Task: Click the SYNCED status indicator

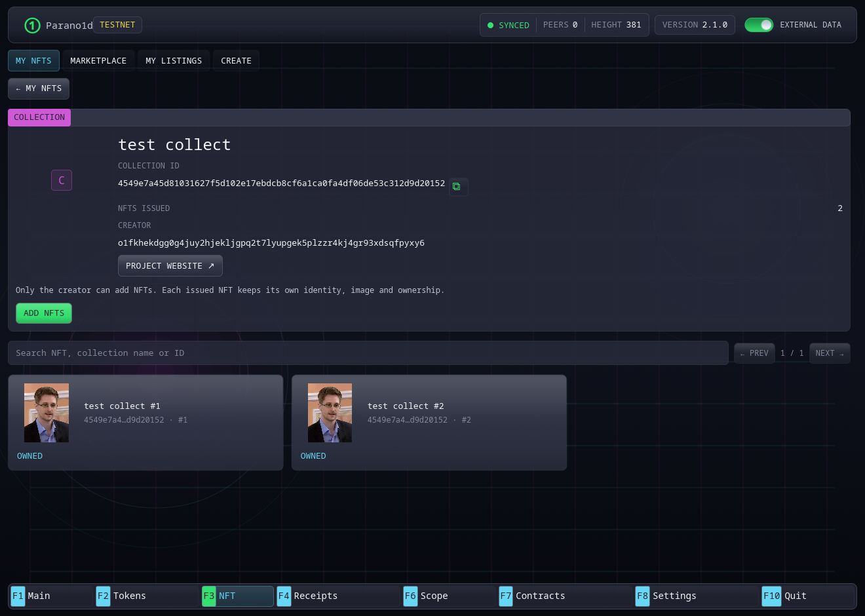Action: [509, 26]
